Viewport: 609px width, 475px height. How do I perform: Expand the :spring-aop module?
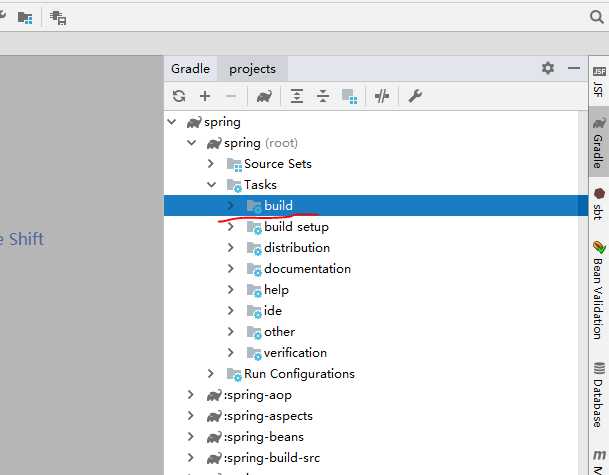pos(191,395)
